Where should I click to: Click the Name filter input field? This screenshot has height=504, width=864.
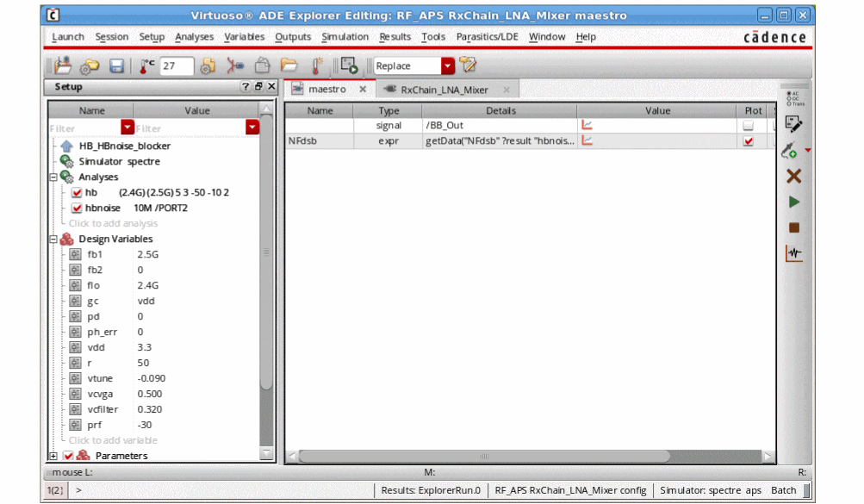coord(84,128)
